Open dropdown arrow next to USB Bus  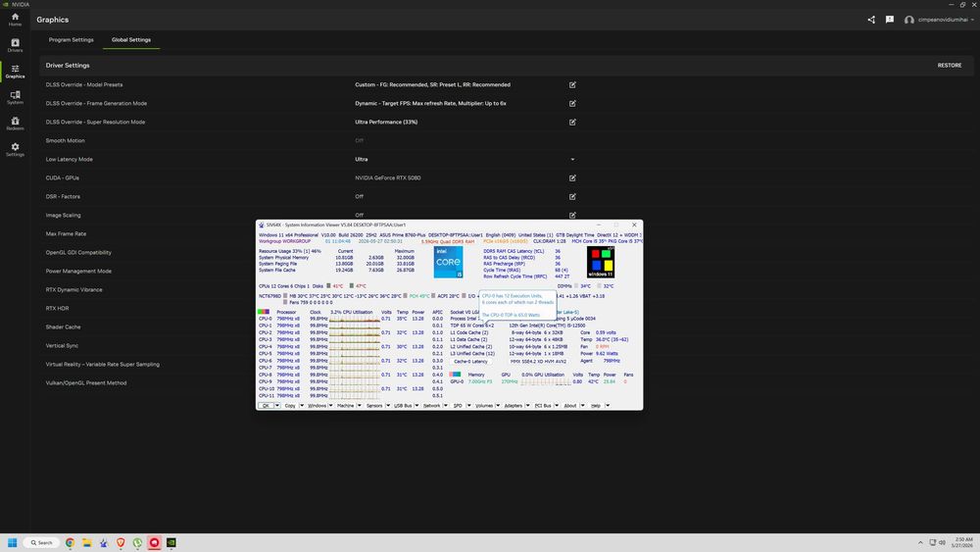click(416, 406)
